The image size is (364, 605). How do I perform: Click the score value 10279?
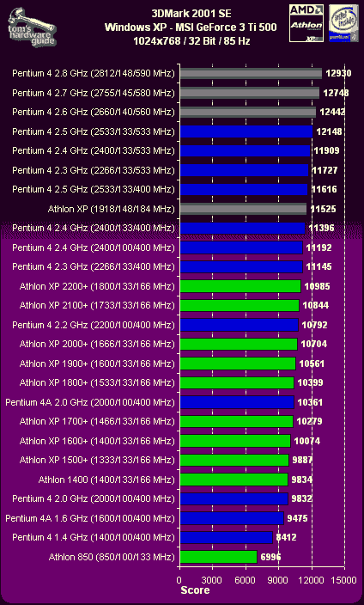pos(309,422)
